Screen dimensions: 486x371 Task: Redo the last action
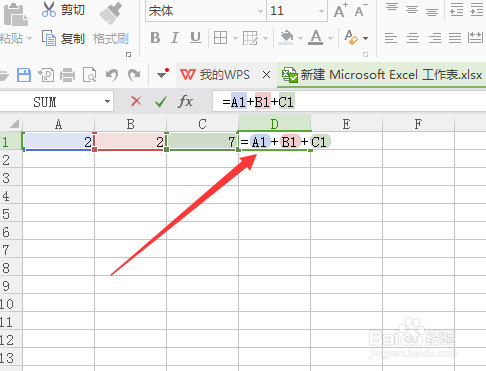134,75
